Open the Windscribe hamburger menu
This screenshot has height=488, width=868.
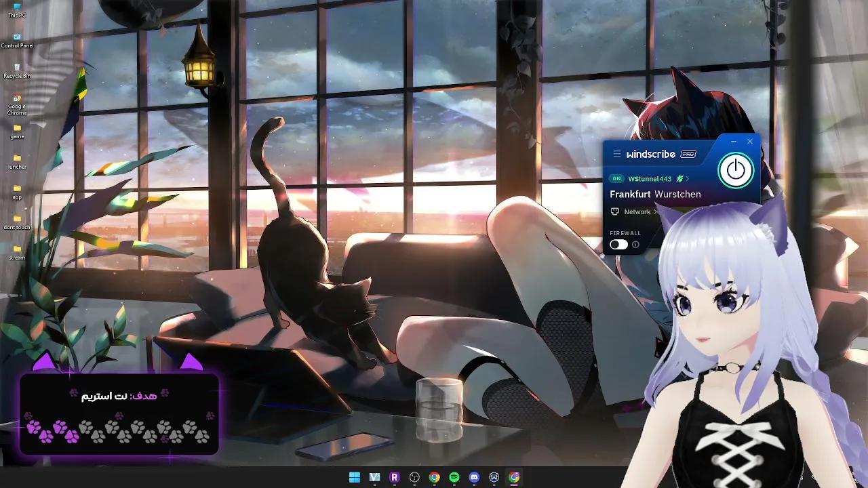[x=616, y=155]
